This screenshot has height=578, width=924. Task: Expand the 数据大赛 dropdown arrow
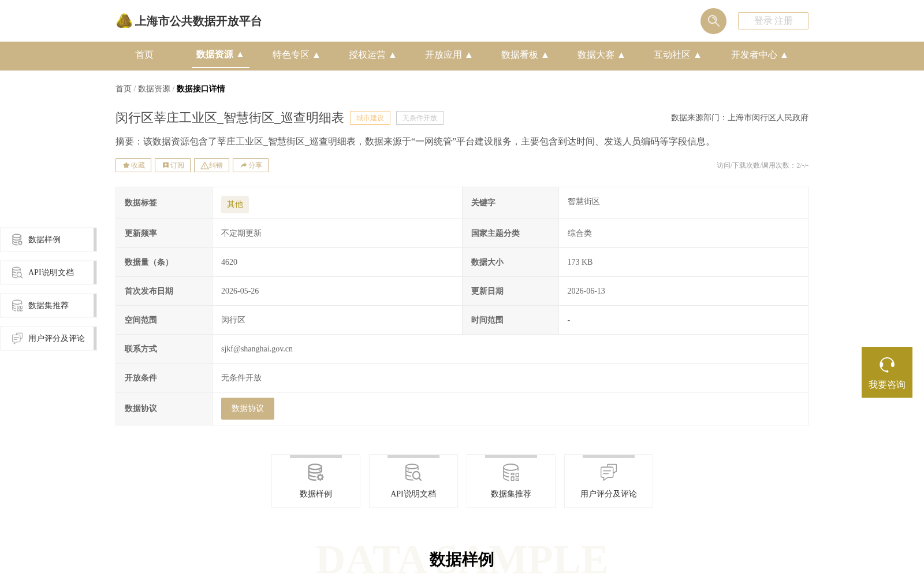coord(621,55)
